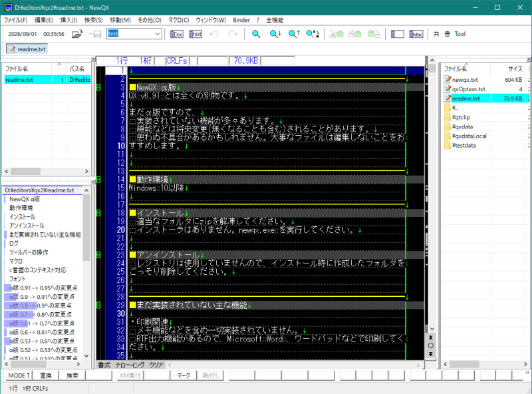Click the newqx.txt file icon in right panel
This screenshot has height=394, width=532.
pos(448,80)
